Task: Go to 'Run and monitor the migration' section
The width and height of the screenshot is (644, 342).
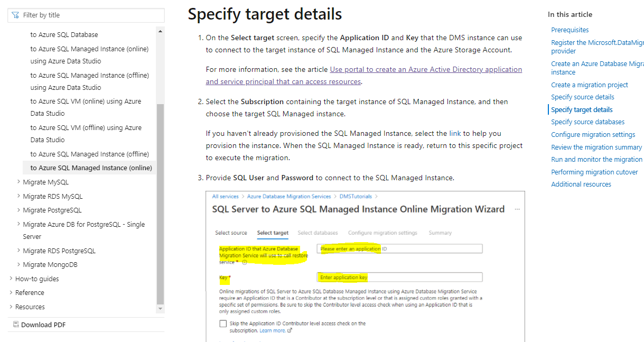Action: (597, 160)
